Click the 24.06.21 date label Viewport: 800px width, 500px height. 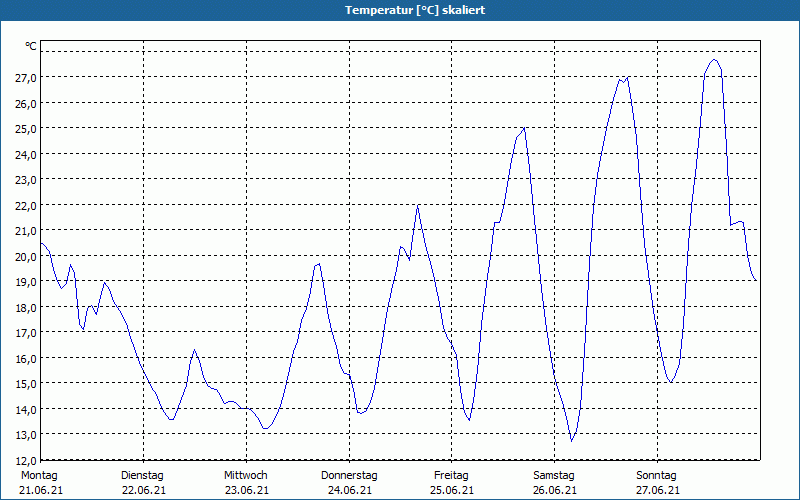click(349, 490)
